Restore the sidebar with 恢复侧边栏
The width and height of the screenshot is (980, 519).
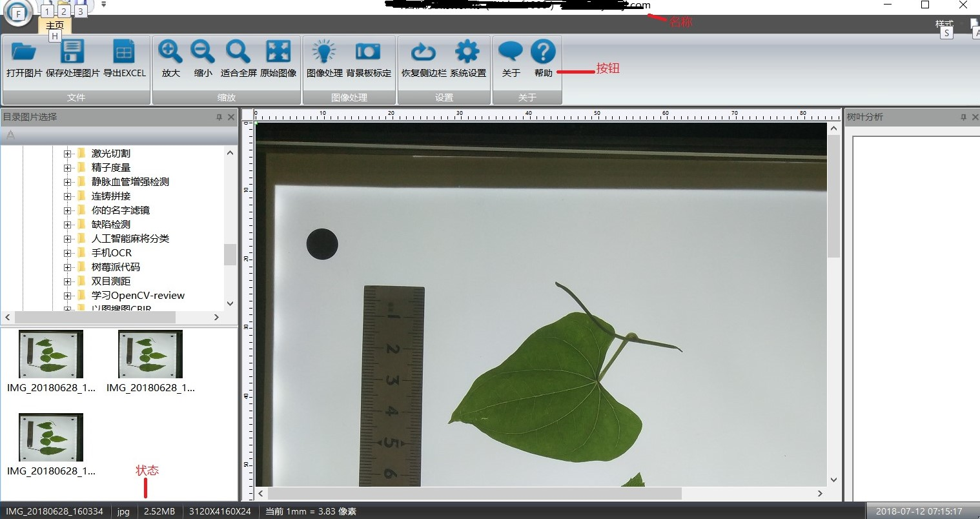(x=424, y=59)
